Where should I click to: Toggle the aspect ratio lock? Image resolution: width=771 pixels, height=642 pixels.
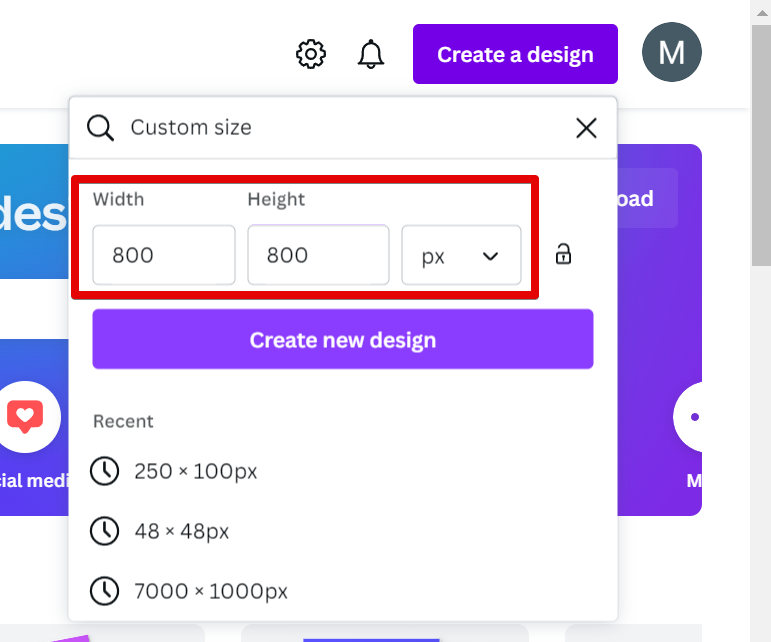pyautogui.click(x=564, y=254)
